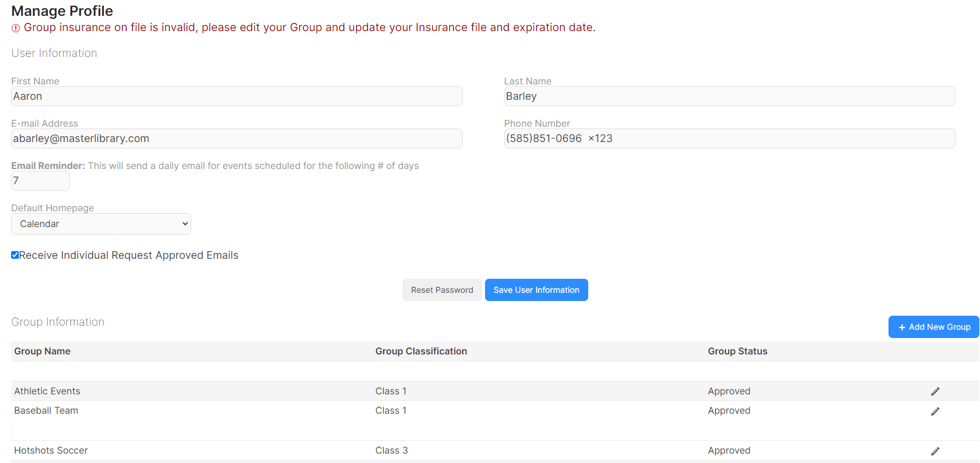Edit the Hotshots Soccer group pencil icon
The width and height of the screenshot is (980, 463).
click(935, 451)
